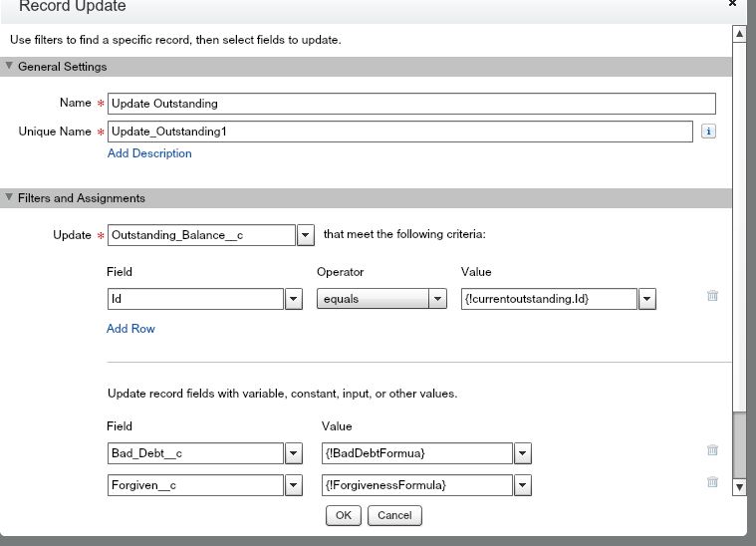Screen dimensions: 756x546
Task: Click the Add Description link
Action: (149, 153)
